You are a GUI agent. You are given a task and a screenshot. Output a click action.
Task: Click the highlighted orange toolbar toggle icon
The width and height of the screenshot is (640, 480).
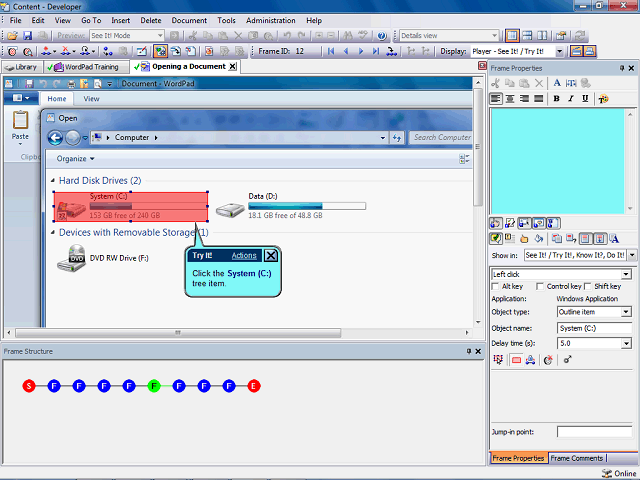[160, 51]
